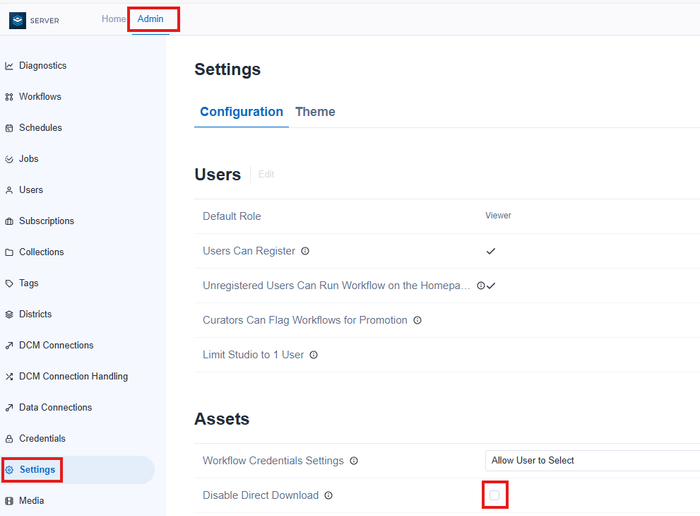This screenshot has height=516, width=700.
Task: Click the Edit link beside Users heading
Action: click(266, 174)
